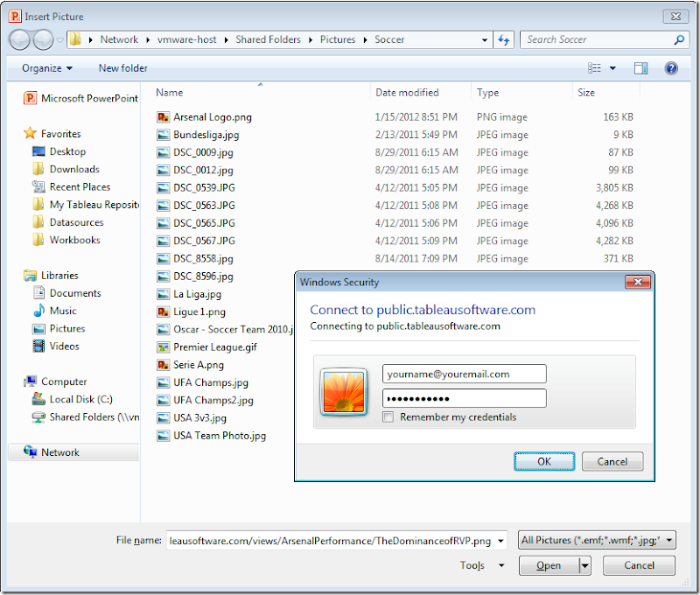Click the Open button
The image size is (700, 595).
point(549,566)
